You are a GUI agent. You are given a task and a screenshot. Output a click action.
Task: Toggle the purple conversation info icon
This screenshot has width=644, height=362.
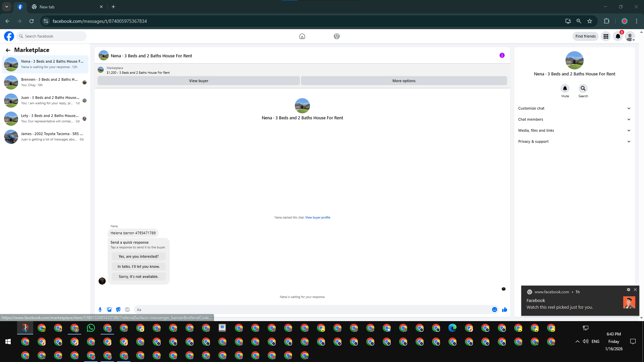502,56
